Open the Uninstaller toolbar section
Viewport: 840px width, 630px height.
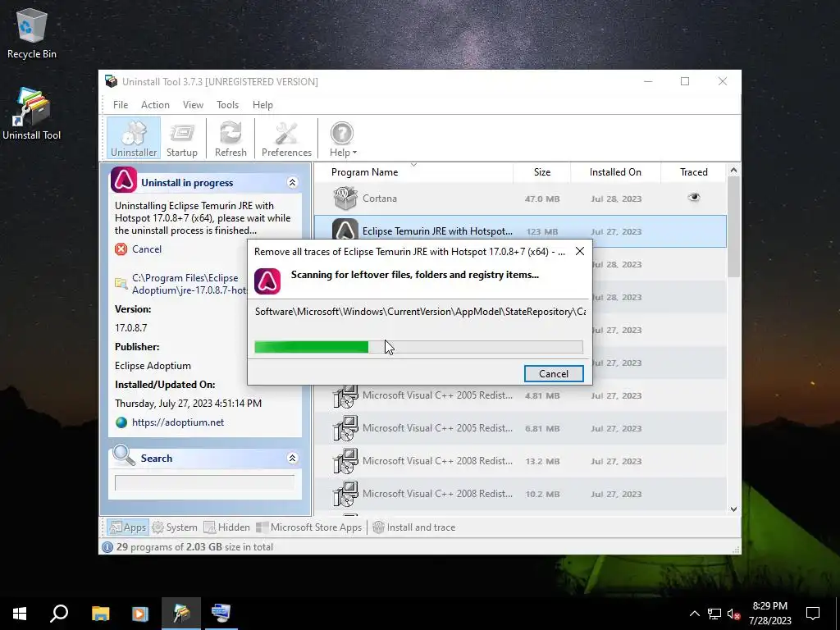click(x=134, y=139)
